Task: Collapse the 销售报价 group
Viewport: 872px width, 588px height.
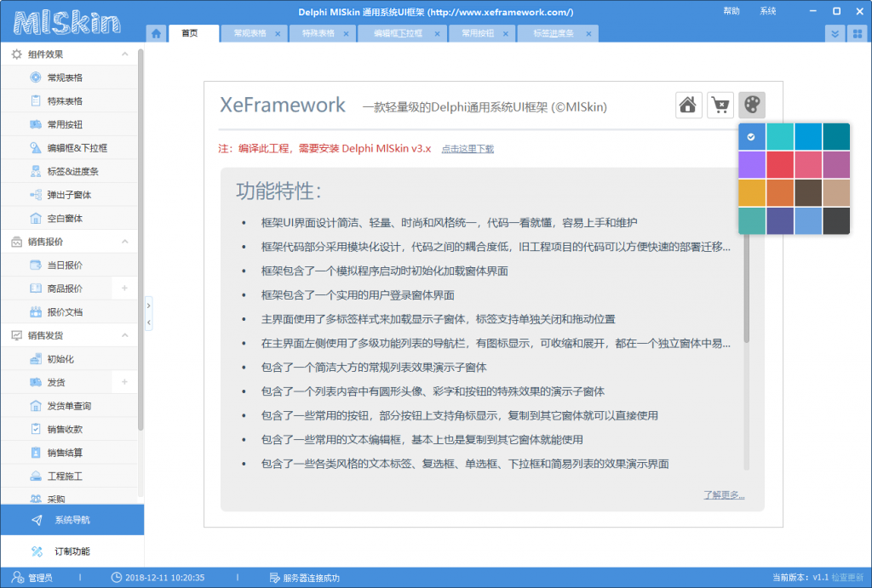Action: [124, 241]
